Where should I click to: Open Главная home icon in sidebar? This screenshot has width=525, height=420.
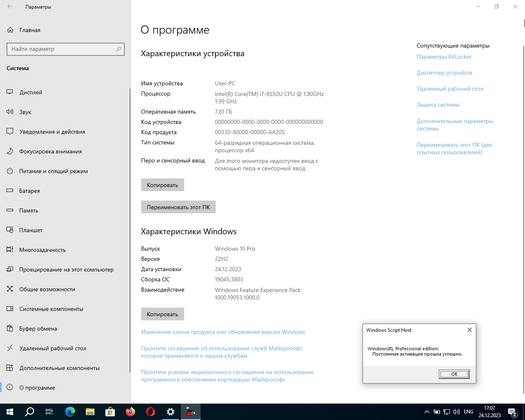pyautogui.click(x=10, y=30)
